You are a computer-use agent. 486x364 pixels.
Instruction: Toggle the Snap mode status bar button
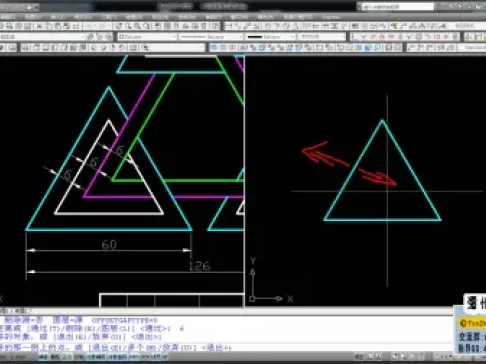(43, 357)
